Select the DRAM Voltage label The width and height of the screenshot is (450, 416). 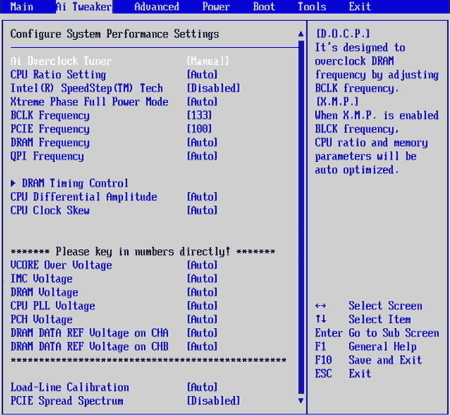click(x=44, y=292)
